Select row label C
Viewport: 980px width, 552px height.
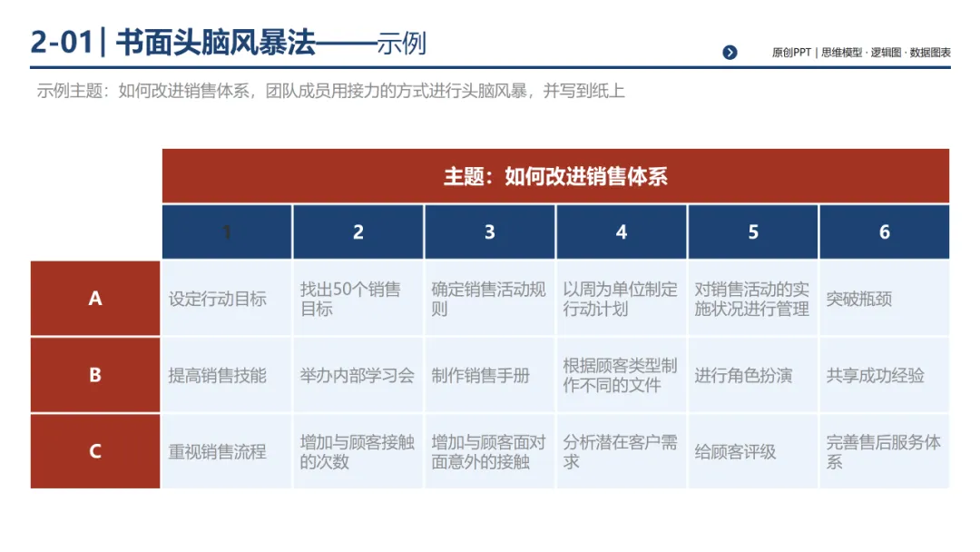coord(94,451)
